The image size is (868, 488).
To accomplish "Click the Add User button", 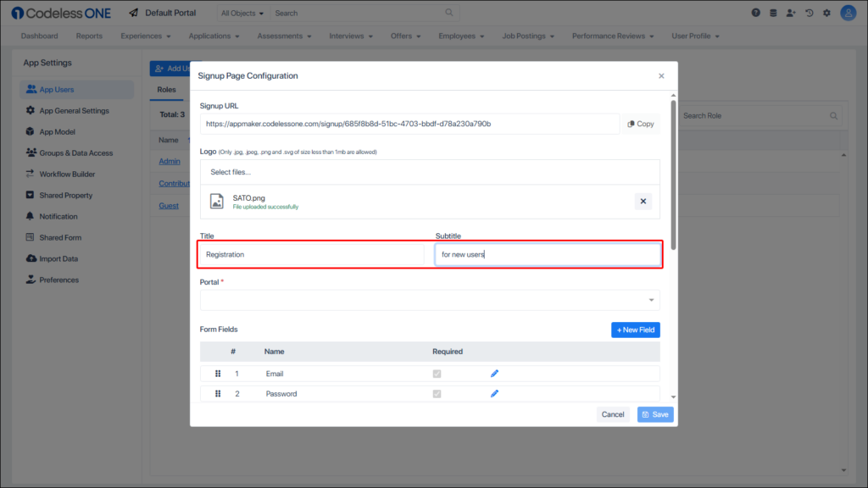I will click(x=170, y=69).
